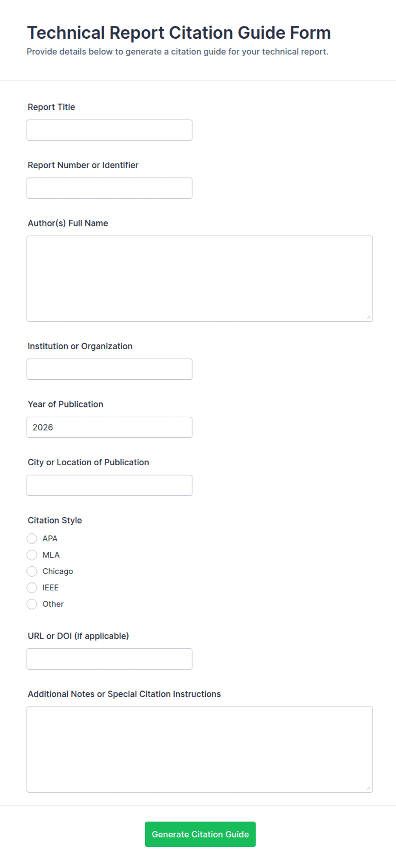Click the Report Title input field

pos(109,130)
